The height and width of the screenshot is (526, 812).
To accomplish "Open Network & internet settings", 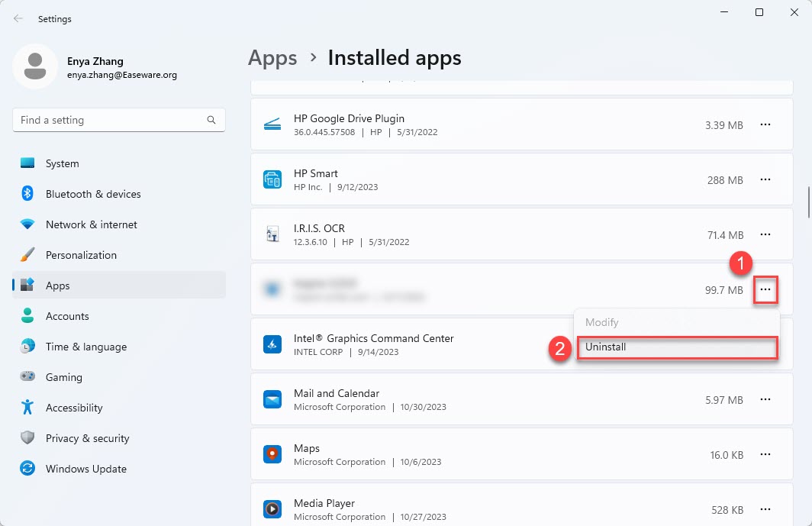I will (118, 224).
